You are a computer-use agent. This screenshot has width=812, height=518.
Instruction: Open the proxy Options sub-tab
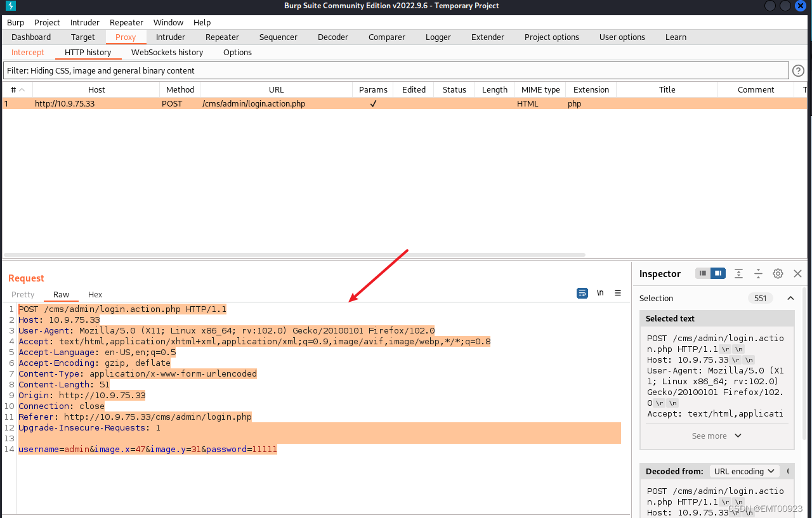(237, 52)
